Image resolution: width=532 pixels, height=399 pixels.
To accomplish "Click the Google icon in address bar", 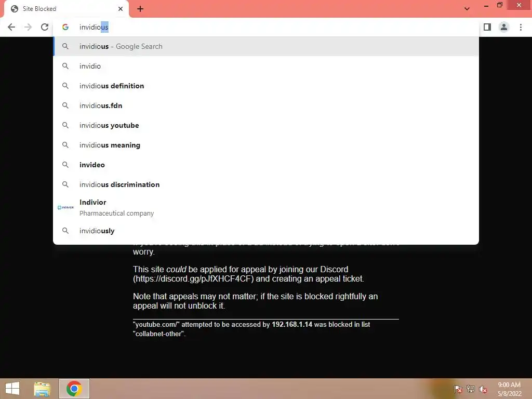I will (65, 27).
